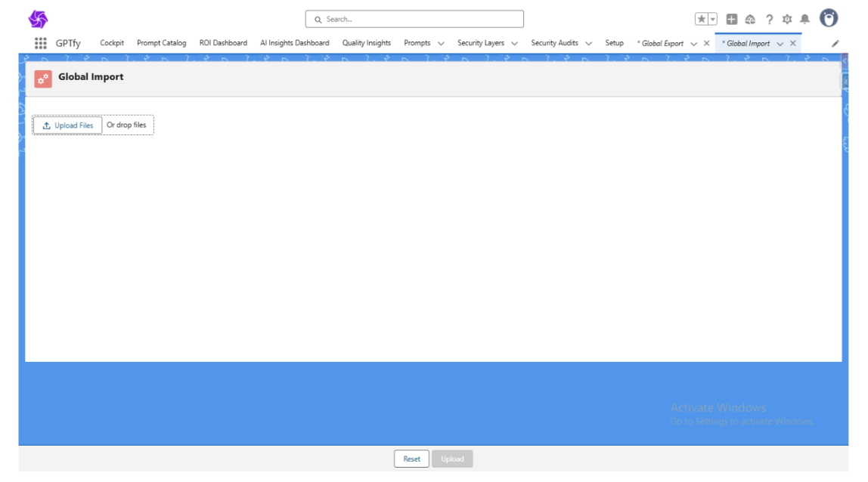Close the Global Export tab
The image size is (868, 482).
[x=706, y=44]
